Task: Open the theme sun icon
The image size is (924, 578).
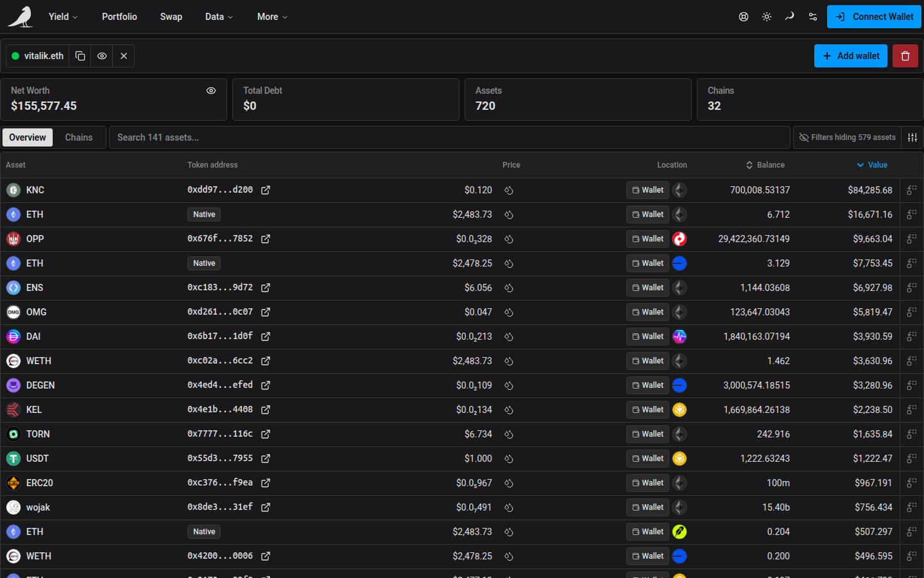Action: [767, 17]
